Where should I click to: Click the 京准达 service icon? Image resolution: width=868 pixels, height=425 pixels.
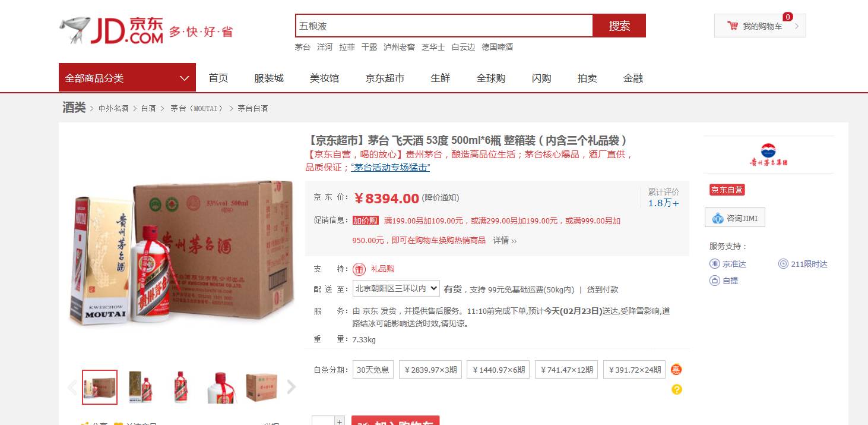point(715,264)
